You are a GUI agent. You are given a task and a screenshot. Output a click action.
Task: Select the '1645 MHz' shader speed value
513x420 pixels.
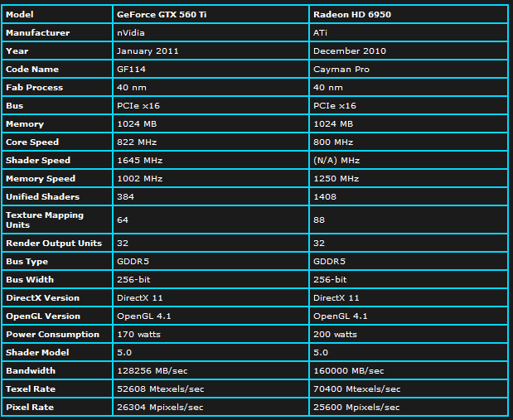140,160
